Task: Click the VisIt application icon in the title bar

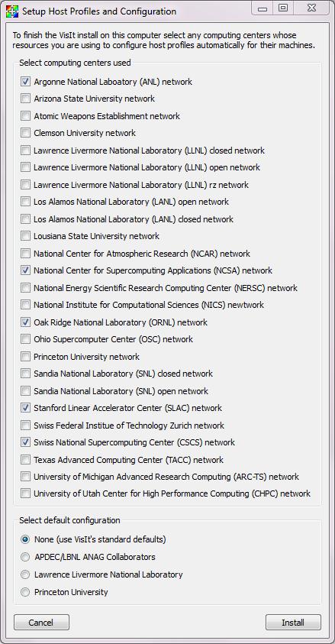Action: (x=12, y=11)
